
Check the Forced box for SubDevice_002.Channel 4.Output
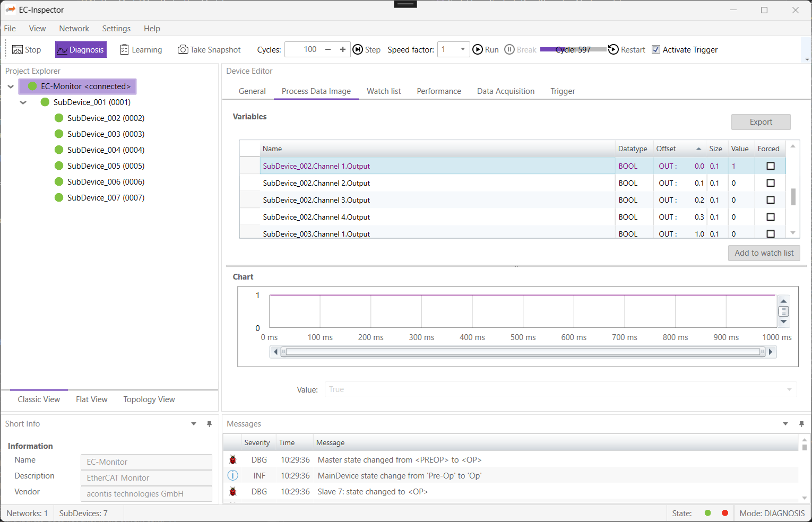pyautogui.click(x=770, y=217)
